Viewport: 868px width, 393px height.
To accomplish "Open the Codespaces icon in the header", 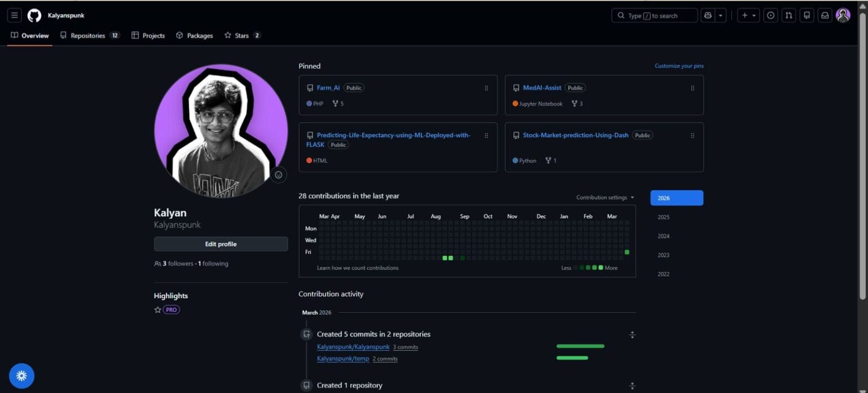I will [806, 15].
